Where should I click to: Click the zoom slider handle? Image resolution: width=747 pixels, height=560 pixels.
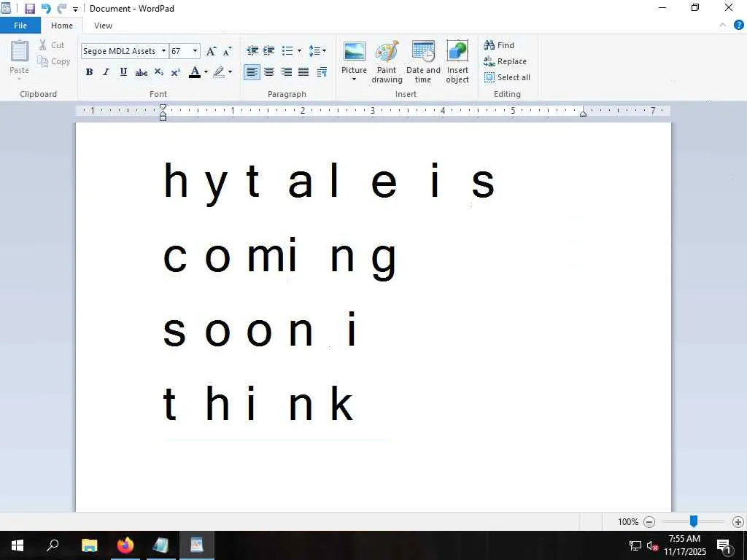(694, 521)
